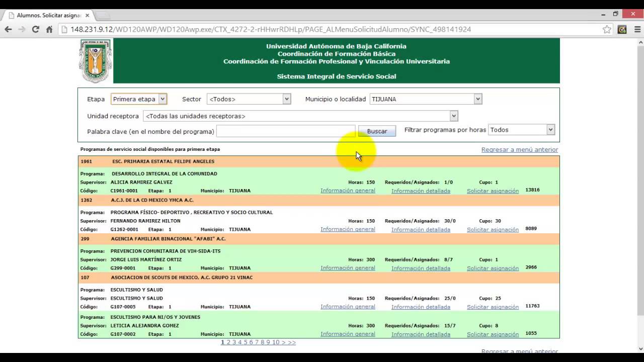This screenshot has height=362, width=644.
Task: Open Información detallada for Programa Físico-Deportivo
Action: 421,230
